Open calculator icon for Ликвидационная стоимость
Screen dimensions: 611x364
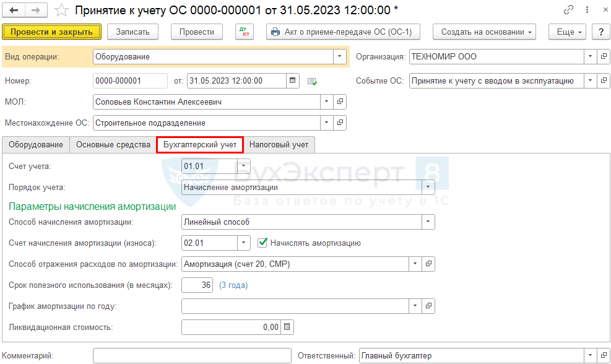287,327
